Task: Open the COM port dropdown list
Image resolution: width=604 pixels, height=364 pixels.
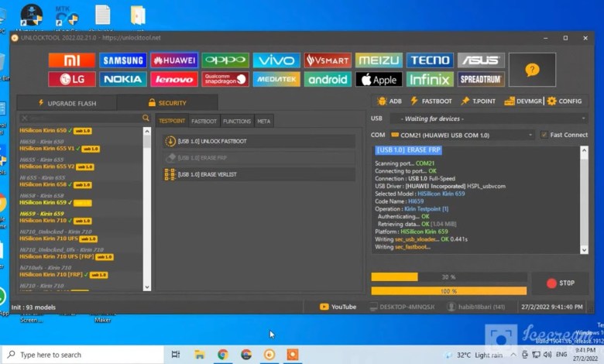Action: click(x=462, y=135)
